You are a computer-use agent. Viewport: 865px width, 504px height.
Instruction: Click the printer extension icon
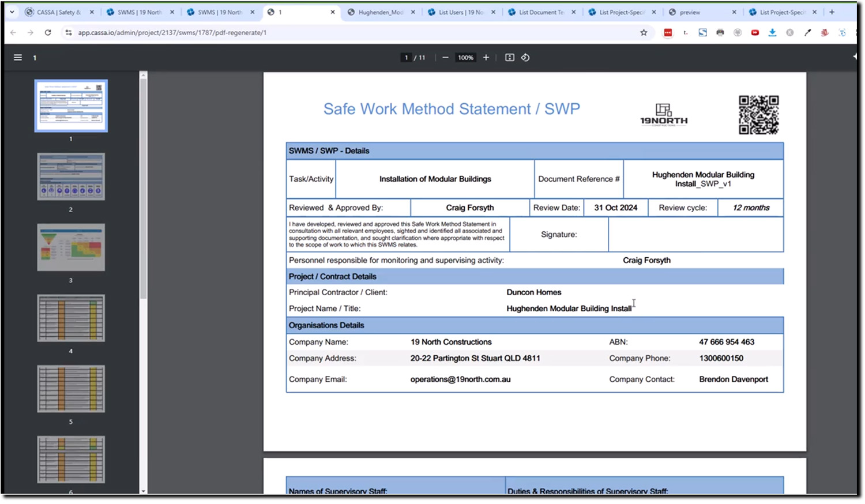coord(720,33)
